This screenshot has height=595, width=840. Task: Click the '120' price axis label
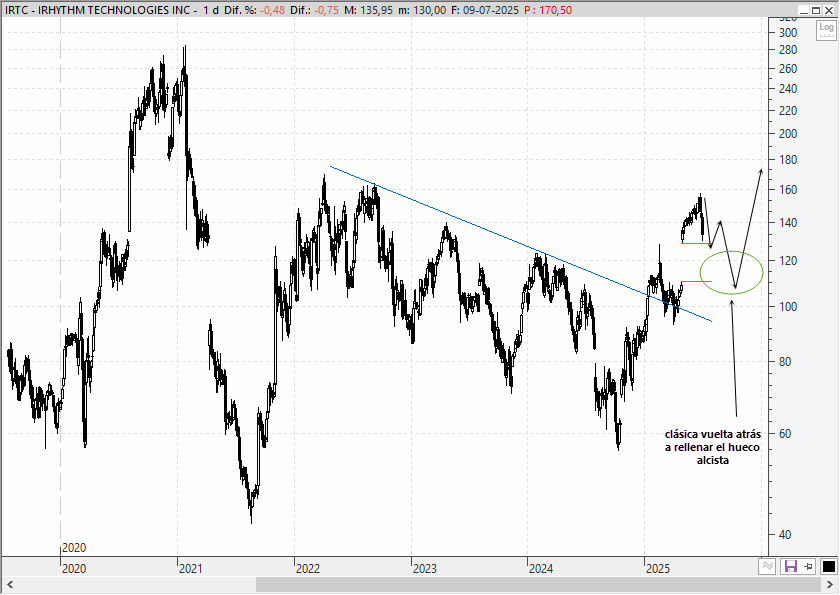[x=788, y=261]
